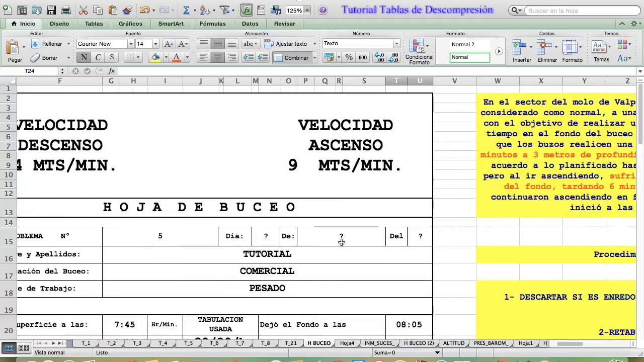Click the Condicional Formato icon
Viewport: 644px width, 362px height.
click(419, 51)
